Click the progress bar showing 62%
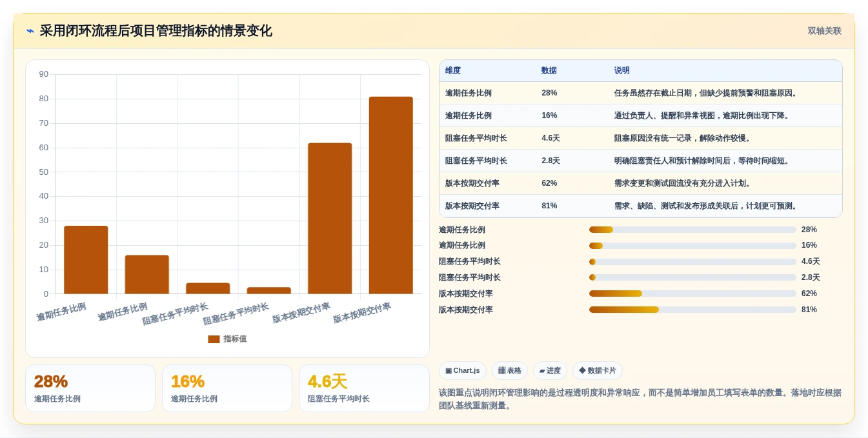This screenshot has width=868, height=438. click(692, 294)
